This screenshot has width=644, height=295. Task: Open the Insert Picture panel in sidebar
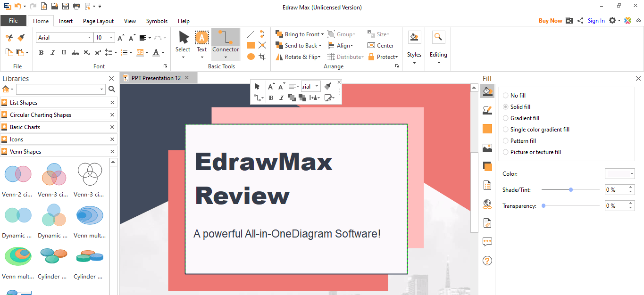click(487, 148)
